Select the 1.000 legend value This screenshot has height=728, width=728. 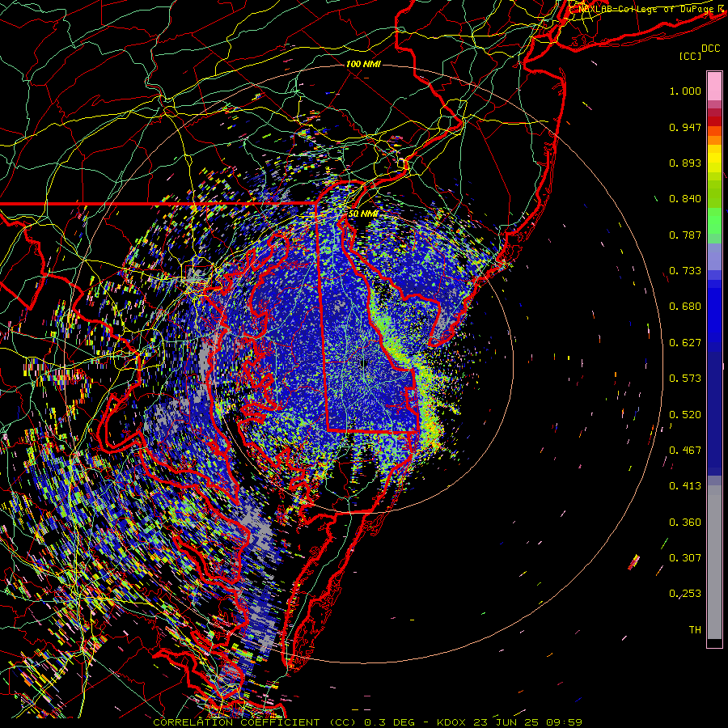(x=685, y=91)
